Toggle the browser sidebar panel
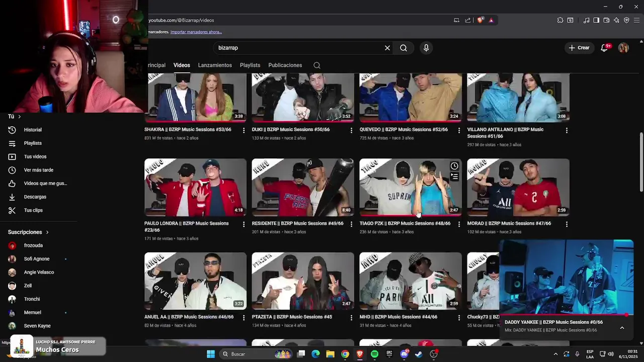This screenshot has width=644, height=362. tap(596, 20)
